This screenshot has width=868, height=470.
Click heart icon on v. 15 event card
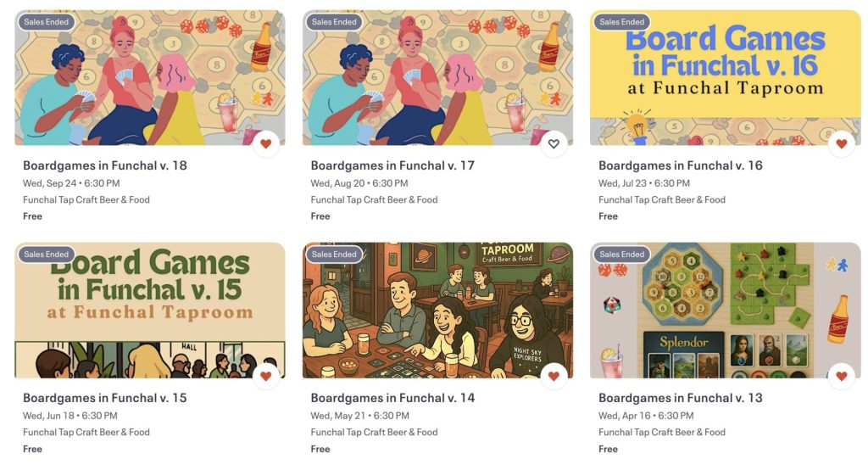tap(265, 377)
